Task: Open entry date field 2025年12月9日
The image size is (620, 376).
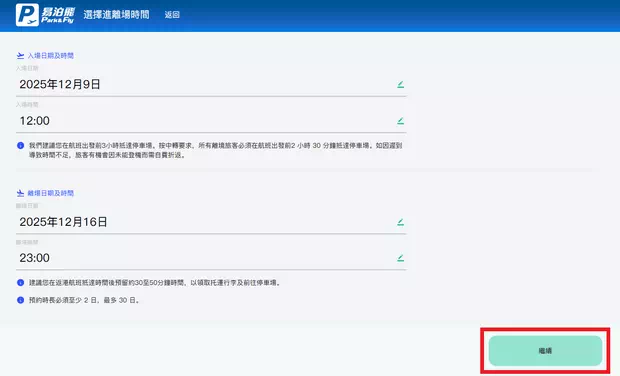Action: (x=211, y=84)
